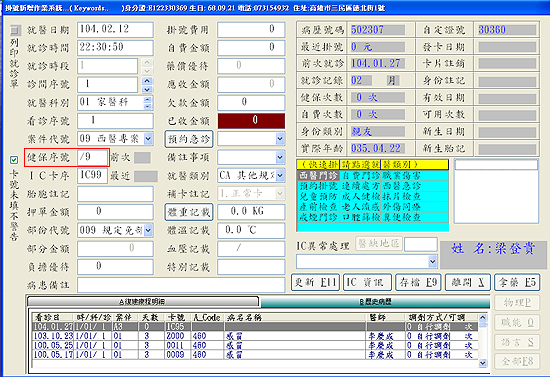Click the 更新 F11 button
The width and height of the screenshot is (550, 377).
point(315,282)
